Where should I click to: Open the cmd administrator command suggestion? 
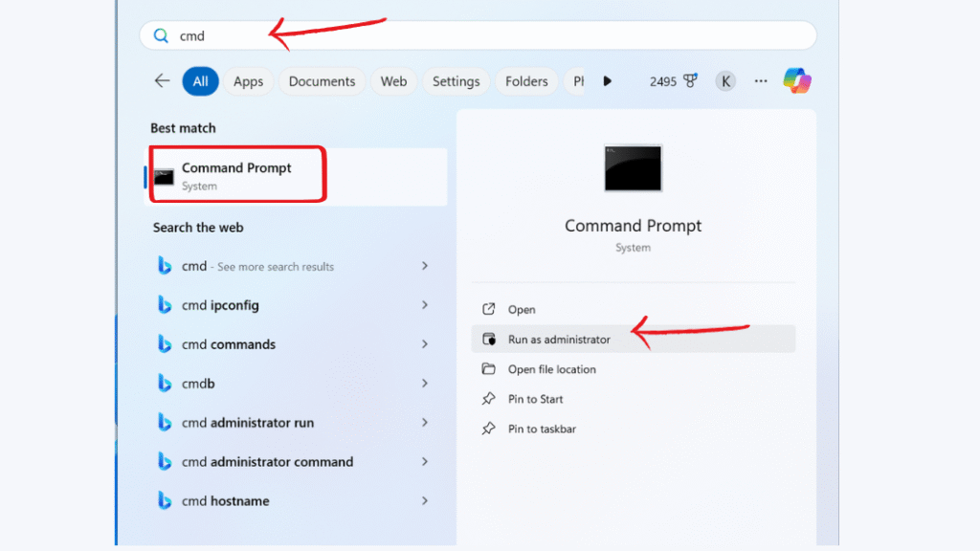click(x=294, y=462)
